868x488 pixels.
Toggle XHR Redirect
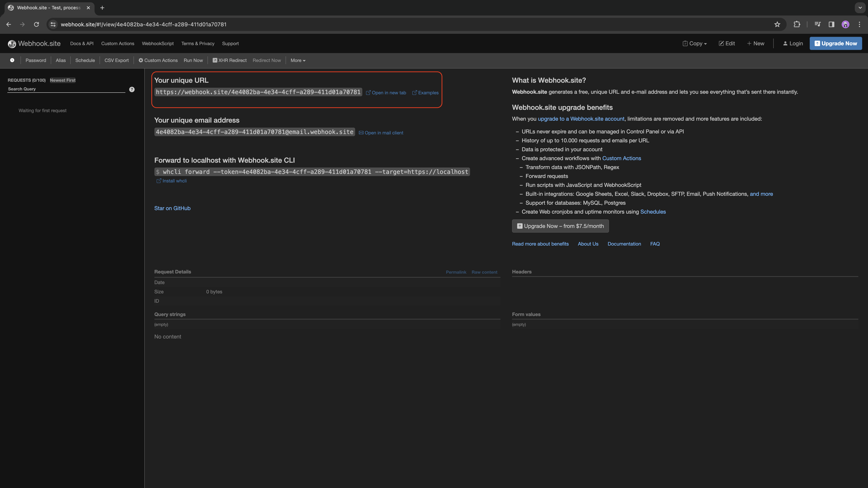point(229,60)
